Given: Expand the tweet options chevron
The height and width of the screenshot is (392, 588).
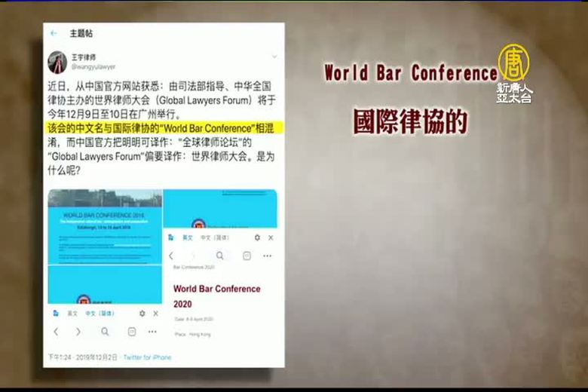Looking at the screenshot, I should pyautogui.click(x=274, y=57).
